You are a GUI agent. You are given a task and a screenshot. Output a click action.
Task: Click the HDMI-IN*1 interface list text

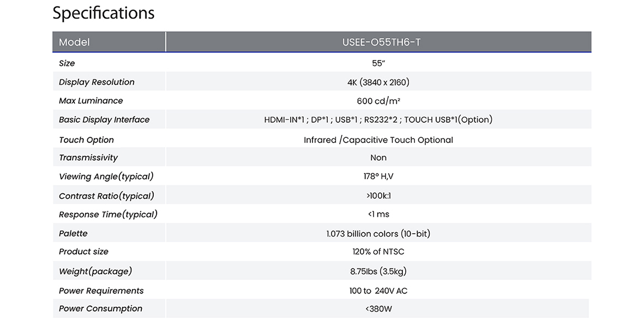378,120
